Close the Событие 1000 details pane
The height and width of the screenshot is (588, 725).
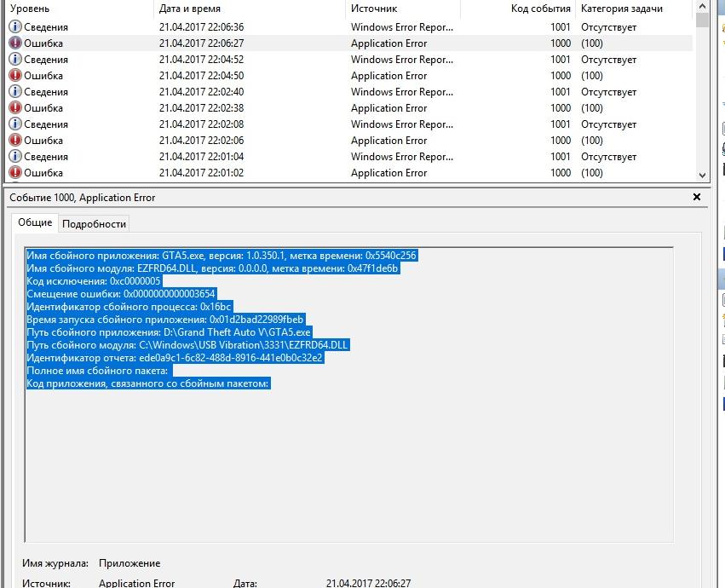(x=697, y=197)
